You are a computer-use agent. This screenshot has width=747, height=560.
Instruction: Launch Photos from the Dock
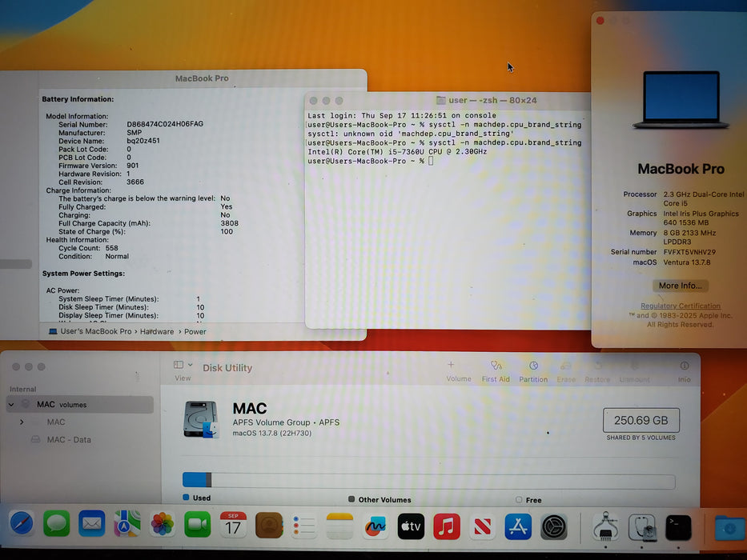tap(163, 525)
